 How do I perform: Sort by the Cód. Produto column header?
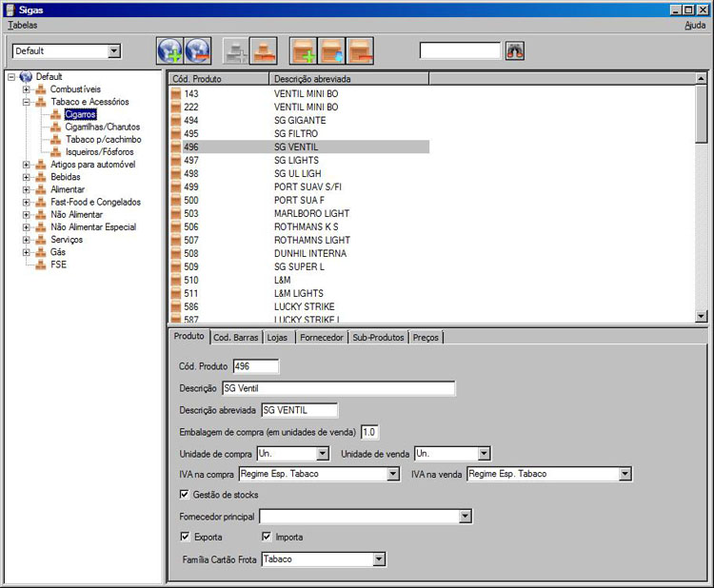(x=219, y=79)
